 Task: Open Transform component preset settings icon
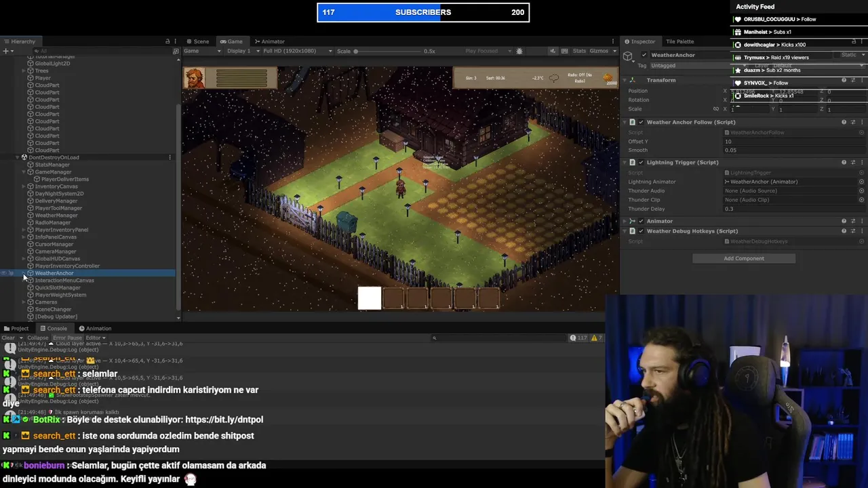click(x=852, y=80)
